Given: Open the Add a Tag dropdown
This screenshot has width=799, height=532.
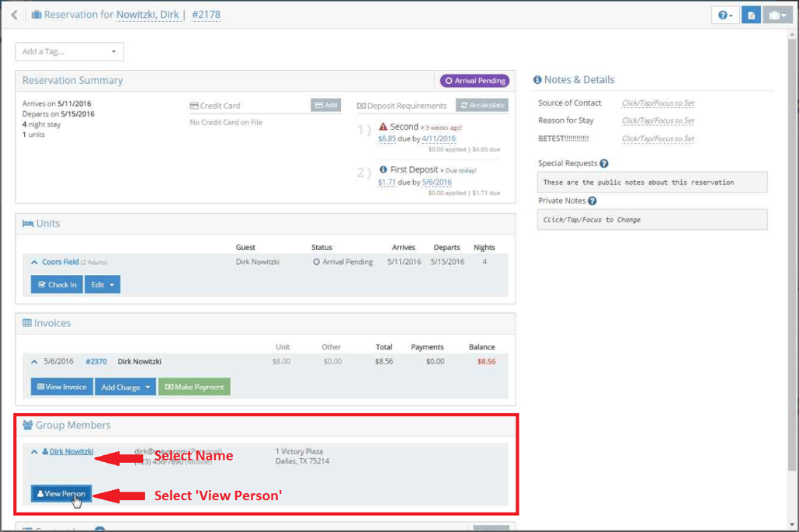Looking at the screenshot, I should tap(69, 52).
